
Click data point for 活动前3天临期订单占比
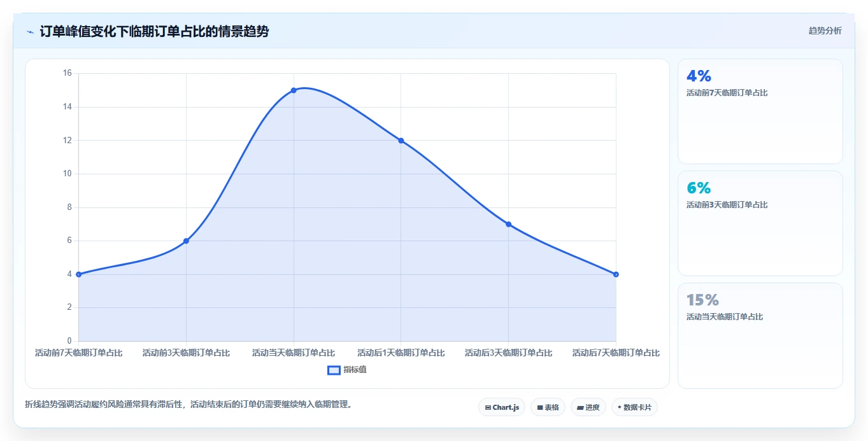coord(186,241)
